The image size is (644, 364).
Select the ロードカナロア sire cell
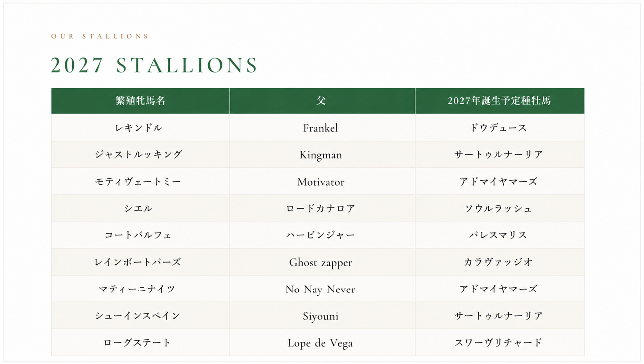[x=322, y=208]
